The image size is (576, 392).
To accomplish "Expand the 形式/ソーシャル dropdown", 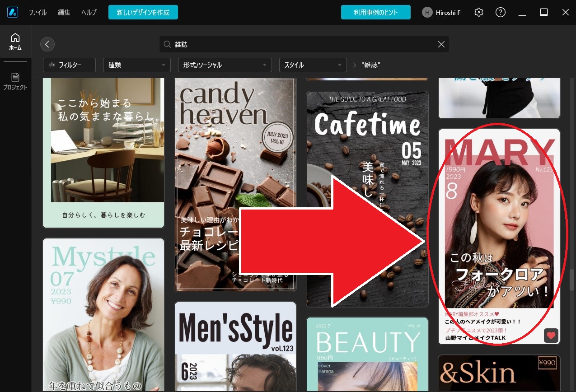I will click(225, 65).
